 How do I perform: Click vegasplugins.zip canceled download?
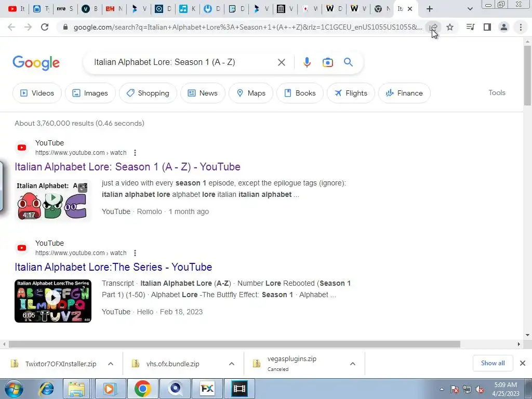[285, 363]
